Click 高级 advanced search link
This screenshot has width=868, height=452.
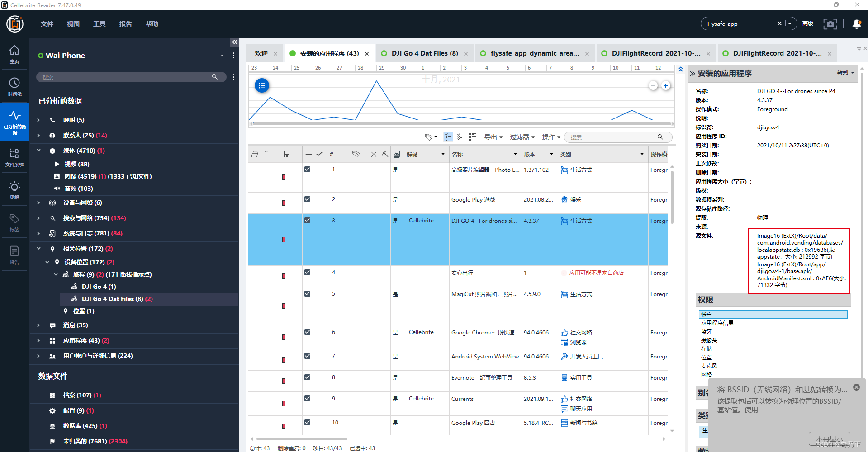tap(808, 24)
